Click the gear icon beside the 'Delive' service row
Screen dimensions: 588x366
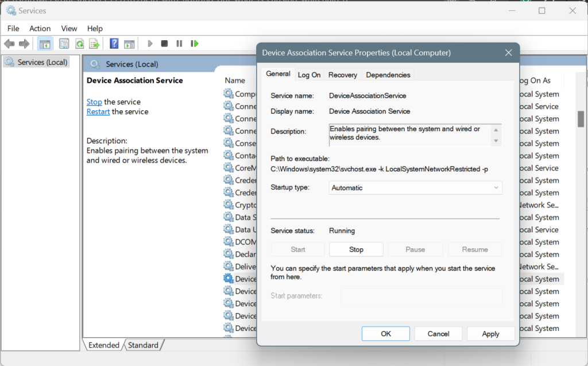pyautogui.click(x=229, y=266)
